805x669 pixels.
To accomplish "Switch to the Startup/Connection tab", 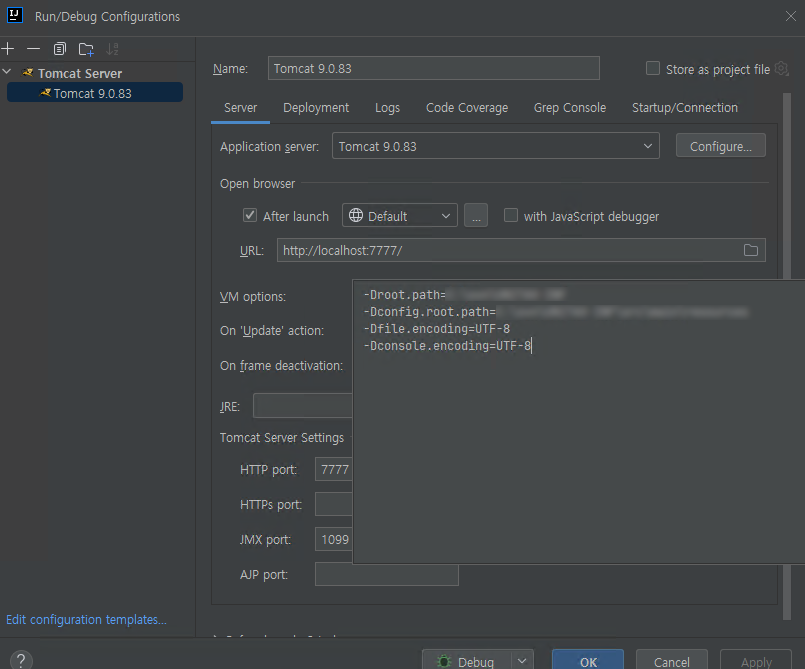I will [684, 108].
